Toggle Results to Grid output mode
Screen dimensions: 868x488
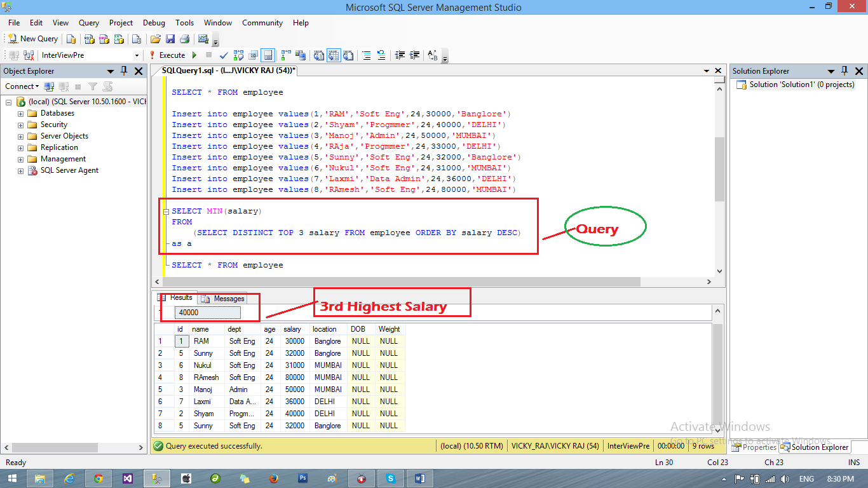pos(334,55)
